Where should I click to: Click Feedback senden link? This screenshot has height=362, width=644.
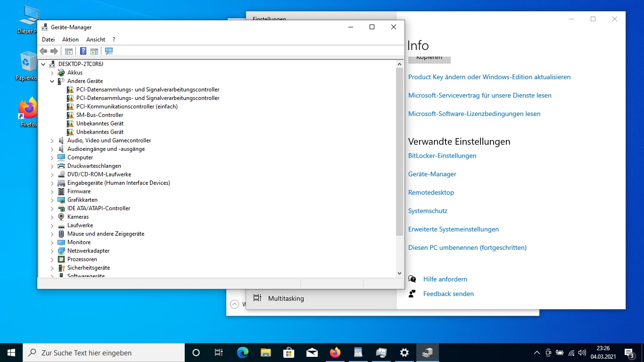(x=448, y=294)
